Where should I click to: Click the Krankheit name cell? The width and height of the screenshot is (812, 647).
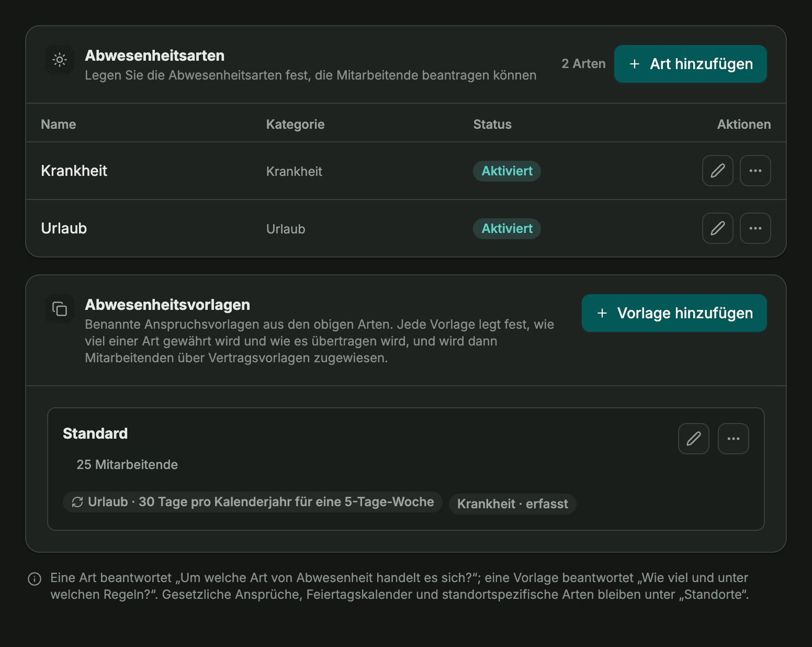tap(74, 171)
